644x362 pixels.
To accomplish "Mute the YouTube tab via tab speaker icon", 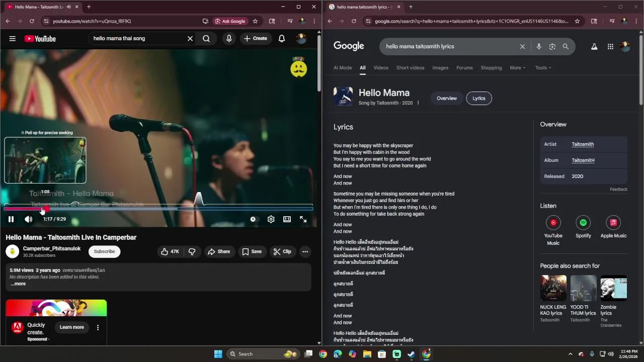I will [x=68, y=7].
